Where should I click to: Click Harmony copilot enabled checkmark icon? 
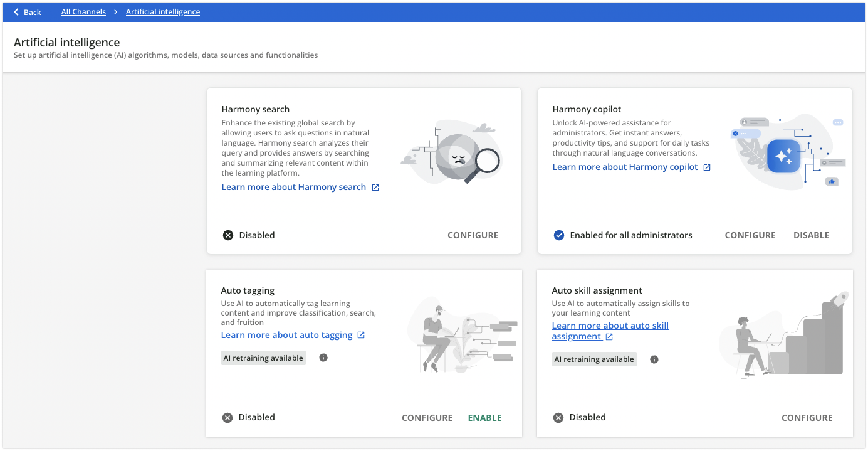click(x=559, y=235)
